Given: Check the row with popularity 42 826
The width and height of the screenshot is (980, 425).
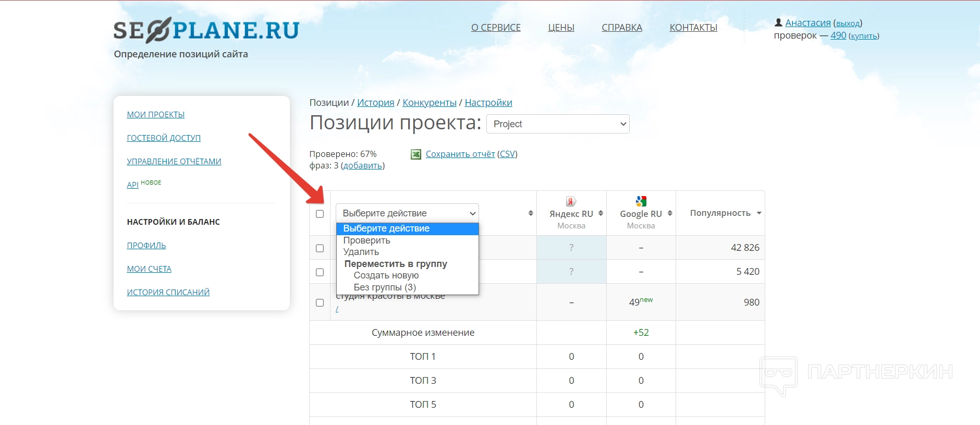Looking at the screenshot, I should pos(320,248).
